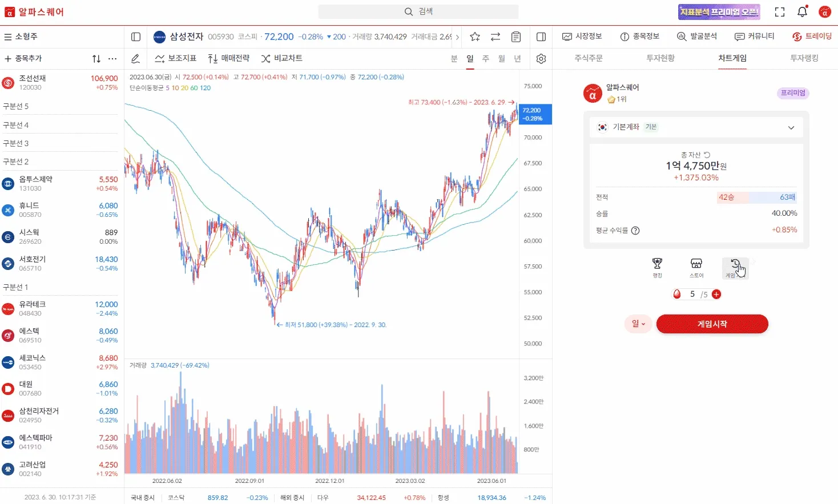This screenshot has height=504, width=838.
Task: Click the 게임시작 button
Action: (x=712, y=324)
